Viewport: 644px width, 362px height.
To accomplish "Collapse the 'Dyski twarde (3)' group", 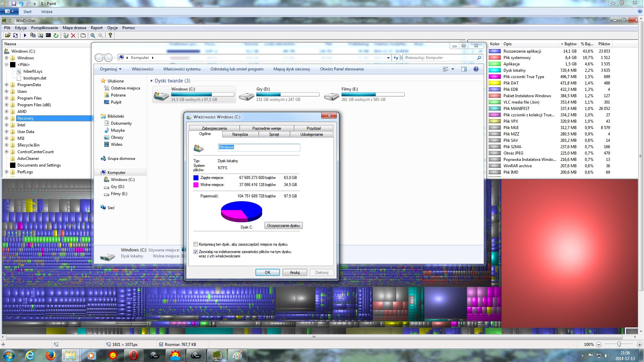I will point(151,81).
